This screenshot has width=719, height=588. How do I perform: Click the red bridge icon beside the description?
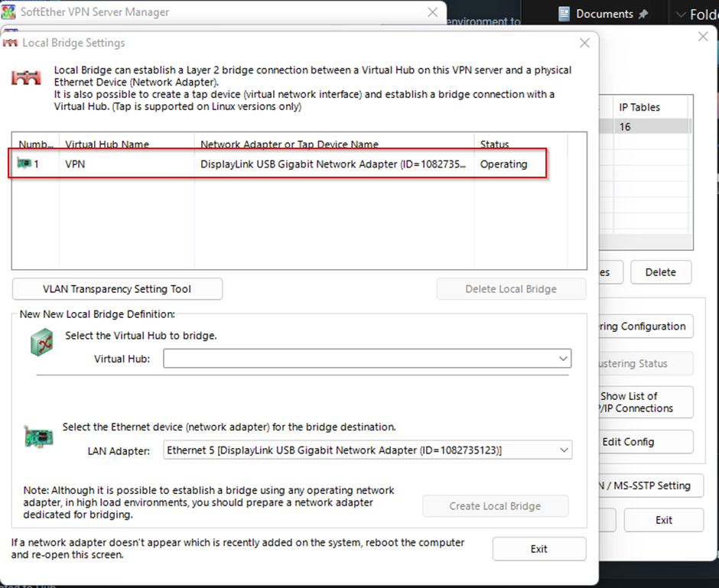(x=26, y=77)
